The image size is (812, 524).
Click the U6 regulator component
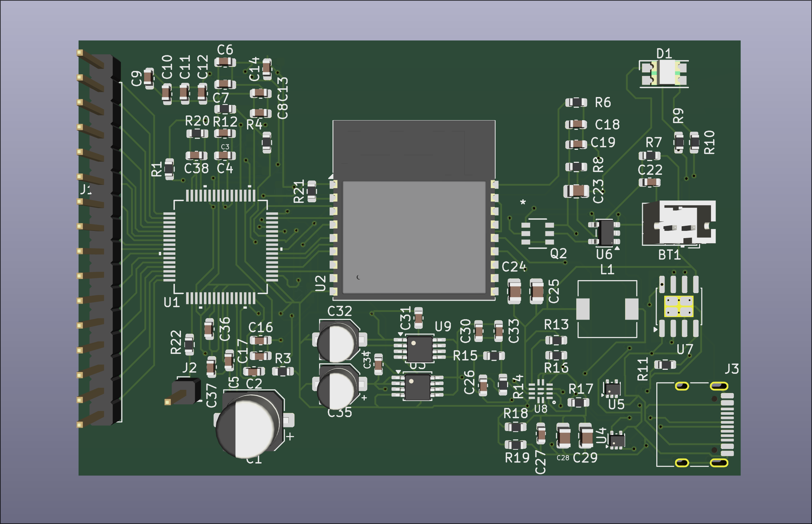[604, 232]
